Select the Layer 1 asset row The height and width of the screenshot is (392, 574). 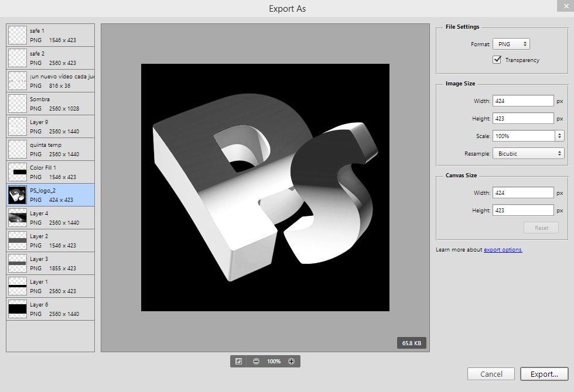pyautogui.click(x=50, y=286)
